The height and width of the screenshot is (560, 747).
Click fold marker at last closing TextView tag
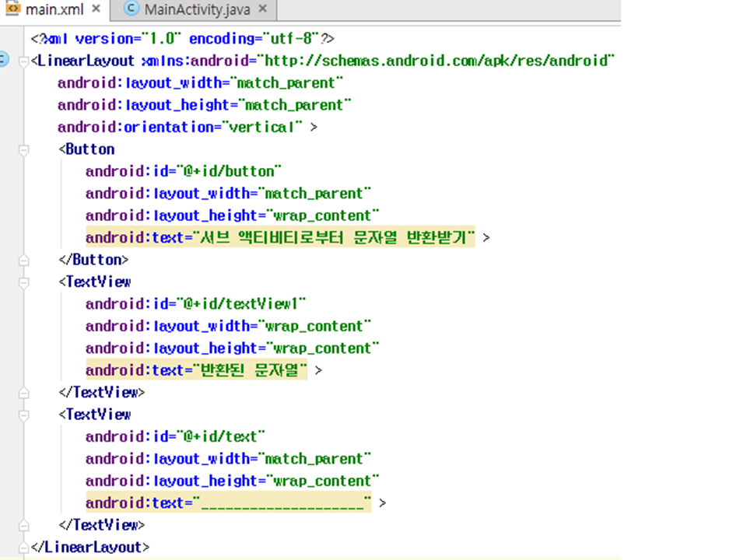[24, 525]
